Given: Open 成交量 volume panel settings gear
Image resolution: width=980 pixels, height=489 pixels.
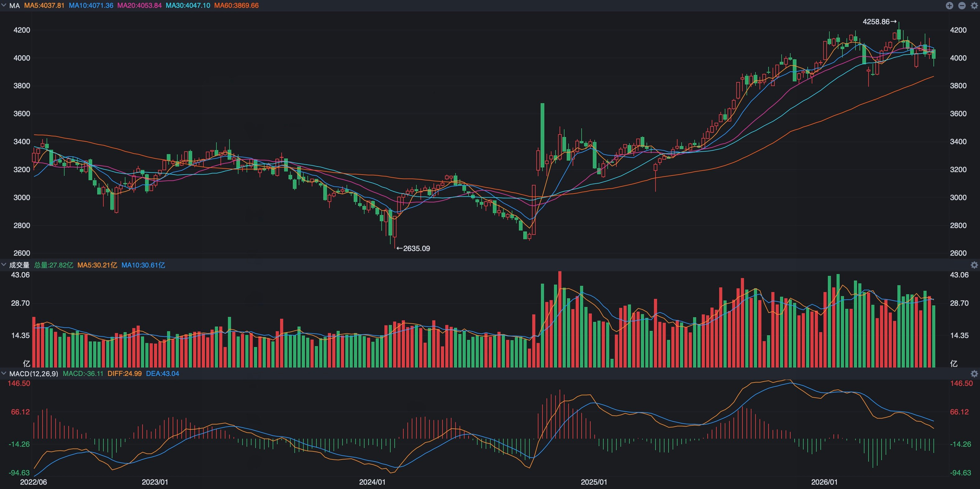Looking at the screenshot, I should 974,265.
